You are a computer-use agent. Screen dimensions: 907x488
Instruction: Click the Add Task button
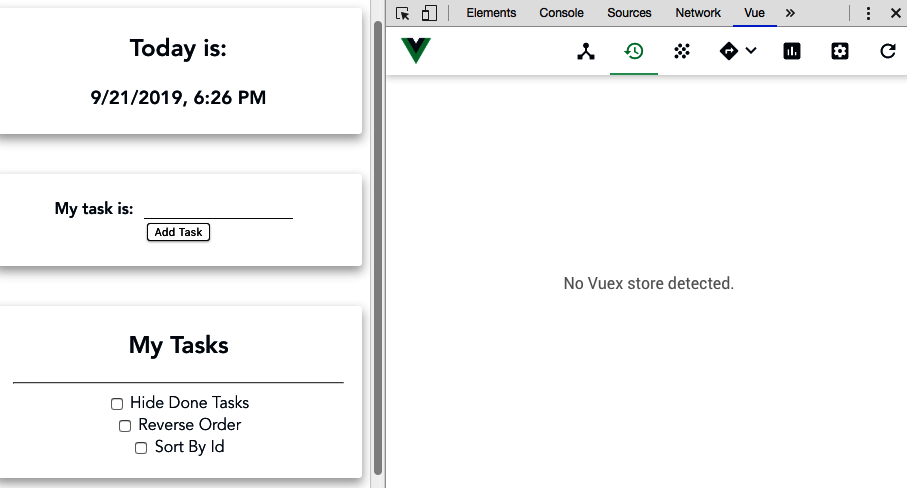(178, 232)
